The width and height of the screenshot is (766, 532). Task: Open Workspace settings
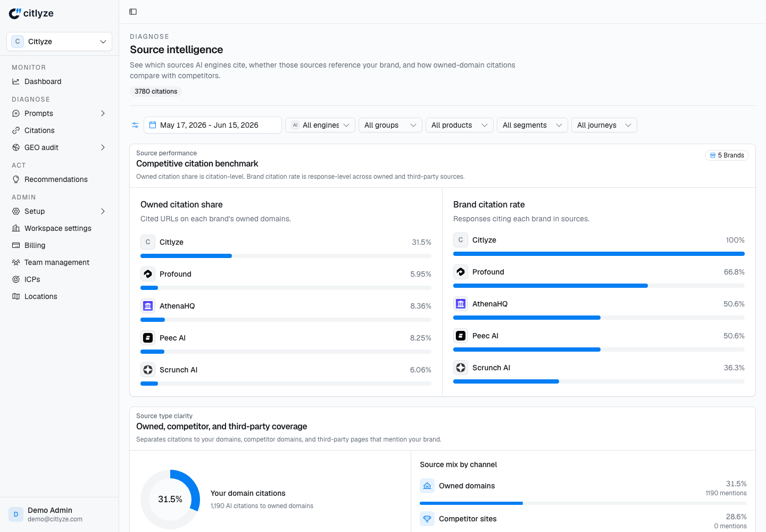(x=60, y=228)
